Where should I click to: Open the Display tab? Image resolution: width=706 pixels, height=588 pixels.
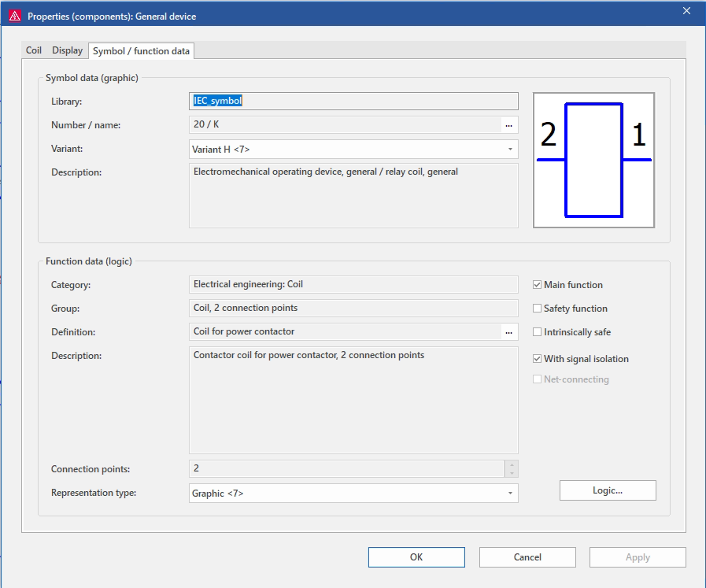[x=67, y=50]
